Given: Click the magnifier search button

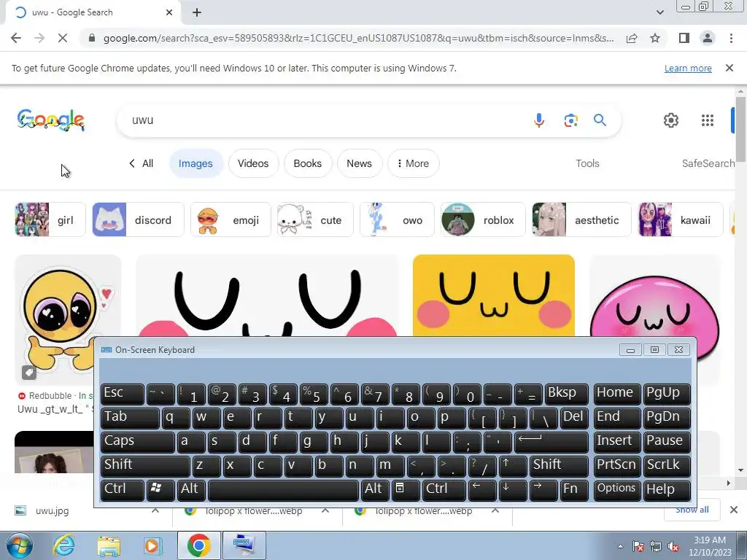Looking at the screenshot, I should click(x=600, y=120).
